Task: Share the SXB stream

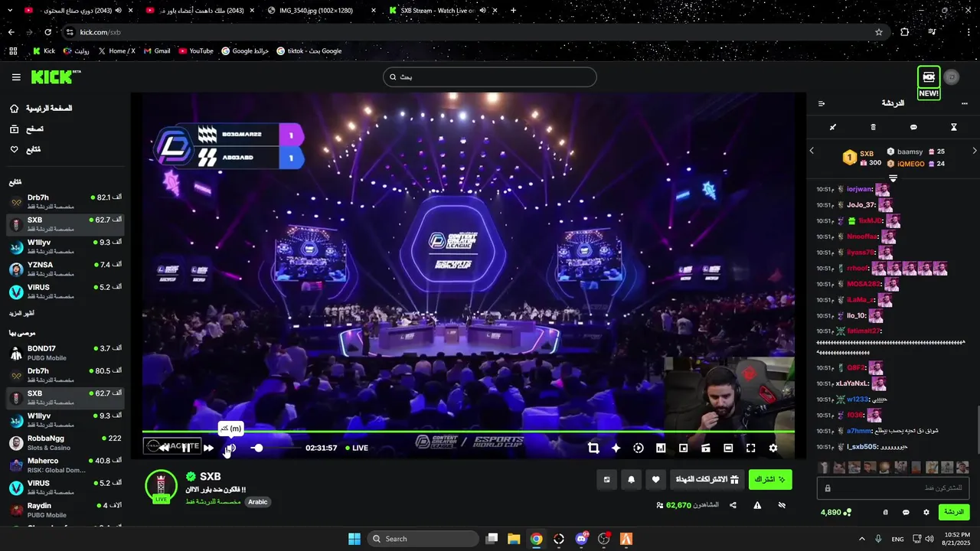Action: [x=733, y=505]
